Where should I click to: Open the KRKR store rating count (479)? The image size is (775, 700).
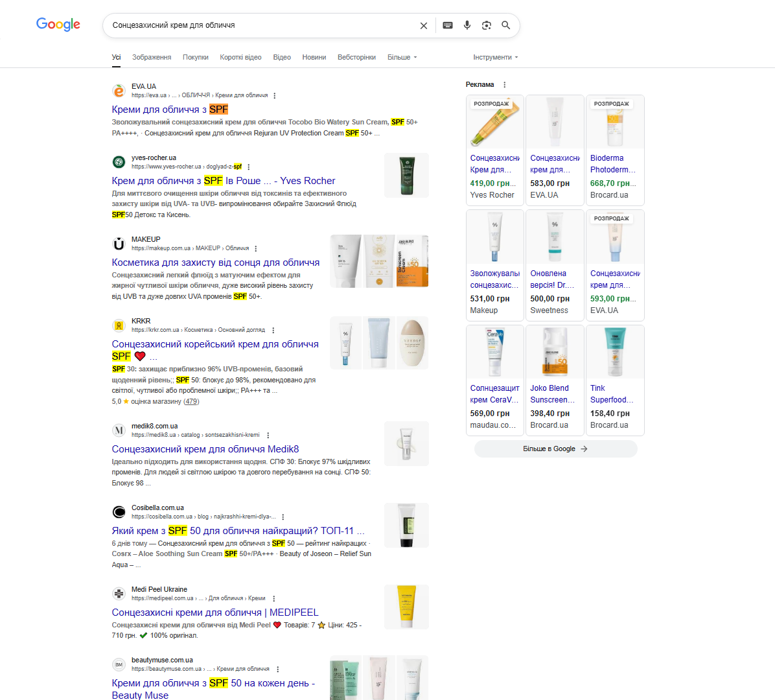191,401
